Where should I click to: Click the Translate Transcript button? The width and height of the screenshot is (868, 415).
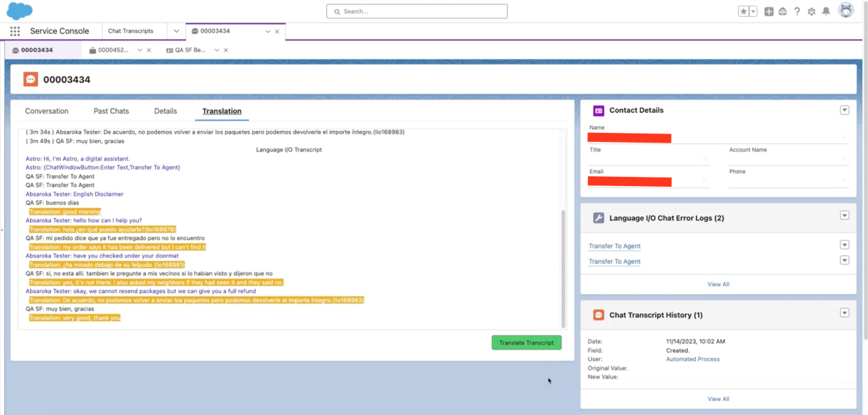coord(527,343)
